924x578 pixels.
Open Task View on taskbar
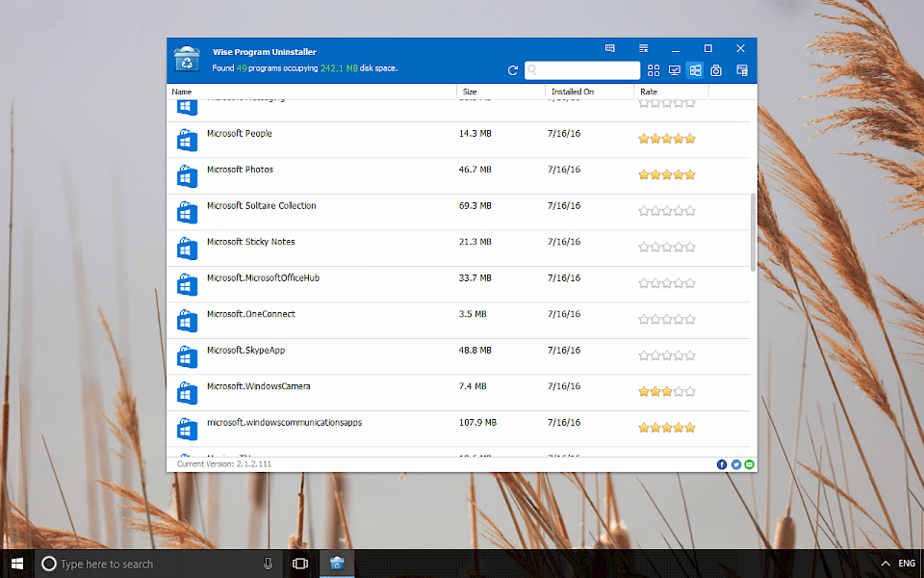coord(300,564)
